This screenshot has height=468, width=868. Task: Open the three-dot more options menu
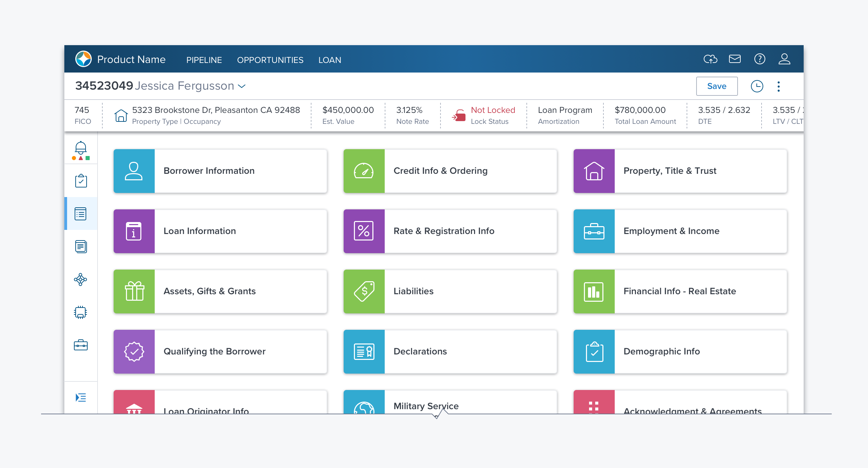pos(779,86)
